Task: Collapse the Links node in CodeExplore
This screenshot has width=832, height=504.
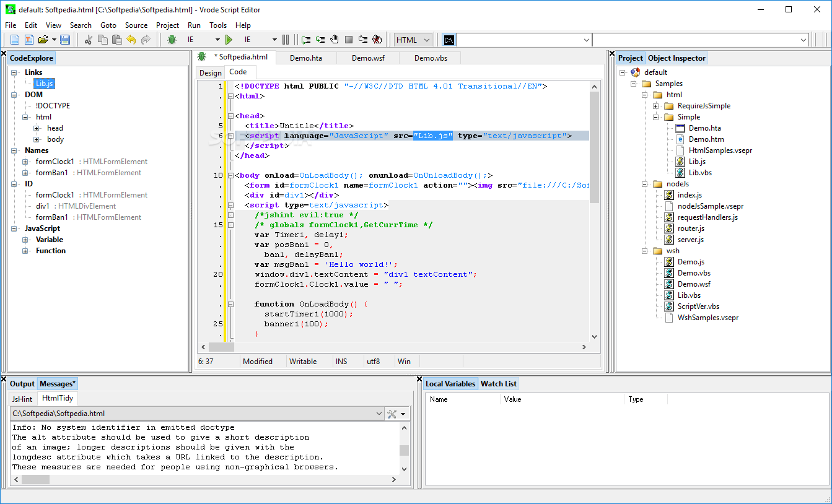Action: 14,72
